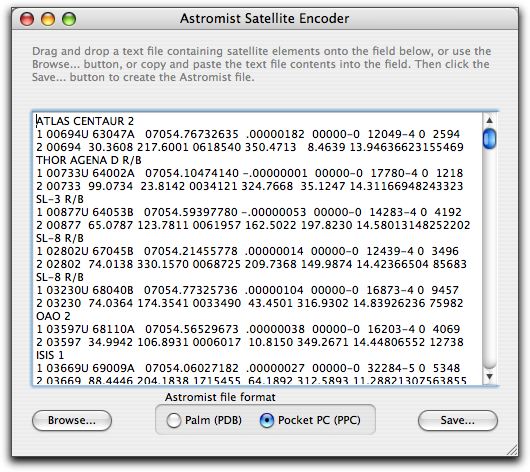Click the line starting 1 03669U 69009A
Image resolution: width=530 pixels, height=472 pixels.
pyautogui.click(x=248, y=368)
